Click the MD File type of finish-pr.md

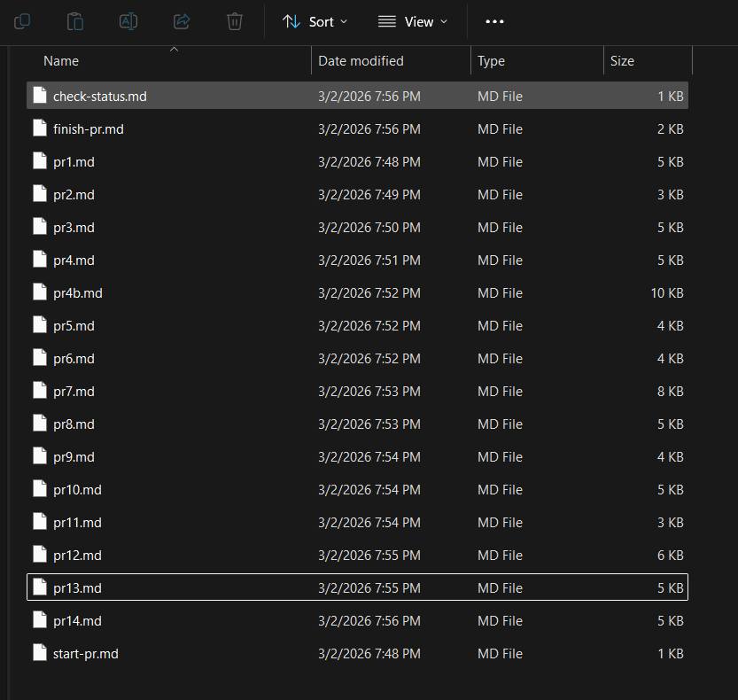click(x=500, y=129)
